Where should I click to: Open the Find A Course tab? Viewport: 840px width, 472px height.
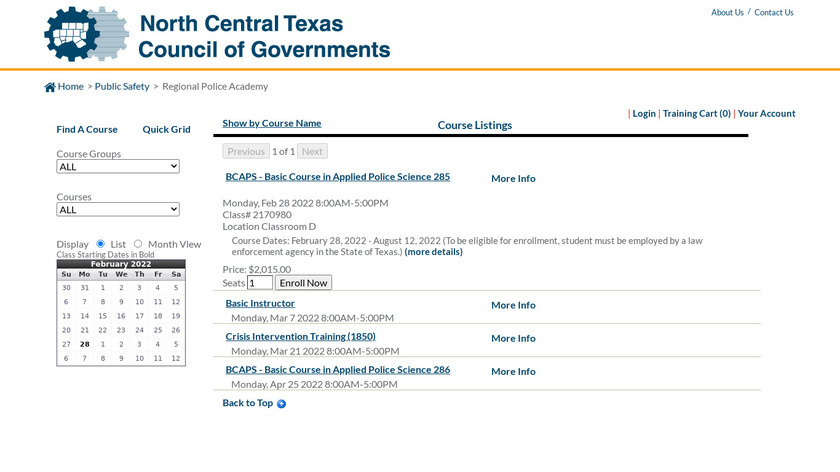87,129
